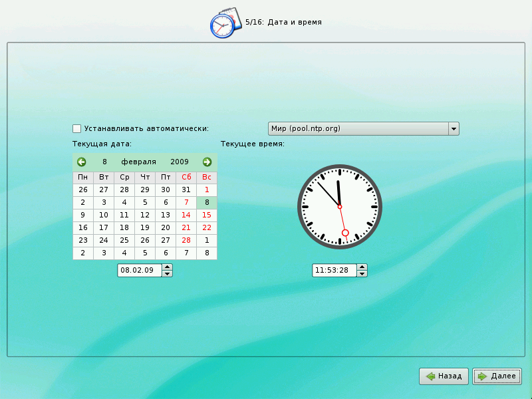Select February 14 in the calendar

186,215
